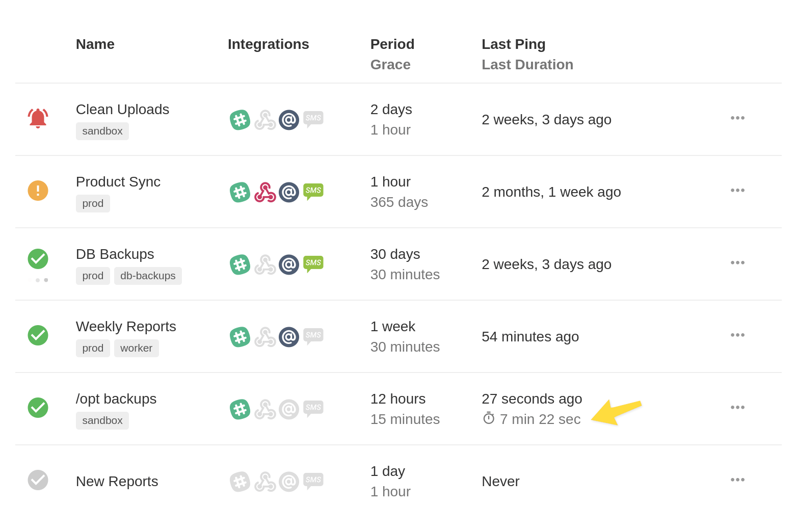The image size is (797, 532).
Task: Open the more-options menu for Clean Uploads
Action: pos(737,118)
